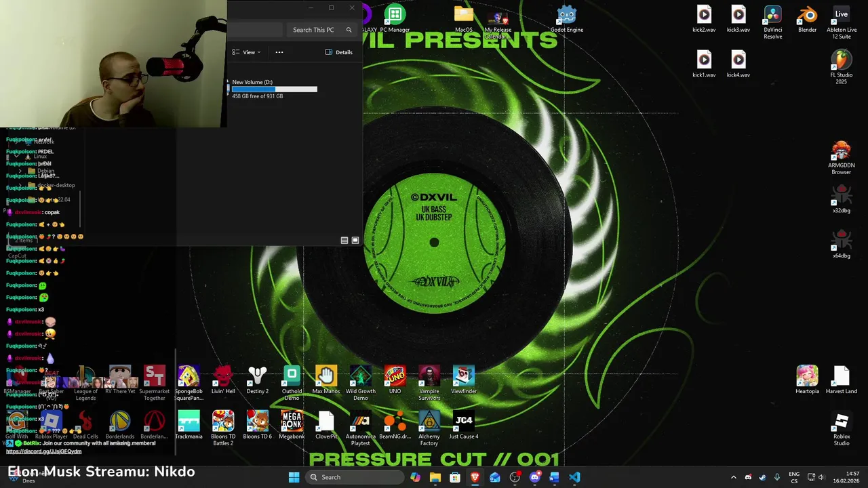Open kick2.wav audio file
This screenshot has width=868, height=488.
tap(704, 19)
